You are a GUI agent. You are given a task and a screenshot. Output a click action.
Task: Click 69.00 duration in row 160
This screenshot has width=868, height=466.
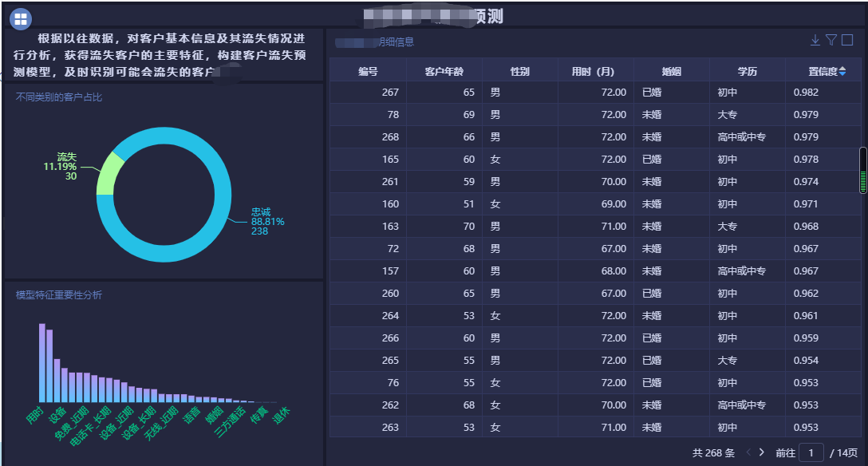pyautogui.click(x=614, y=203)
